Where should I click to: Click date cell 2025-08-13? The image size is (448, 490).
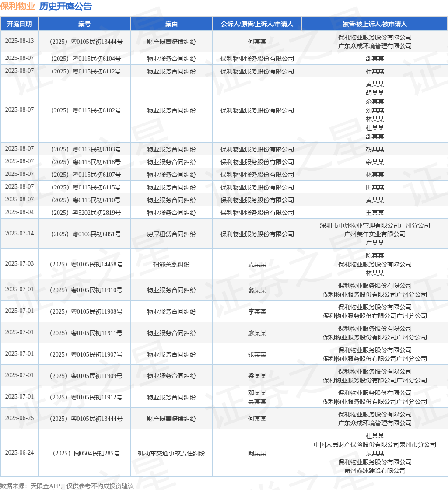point(19,41)
